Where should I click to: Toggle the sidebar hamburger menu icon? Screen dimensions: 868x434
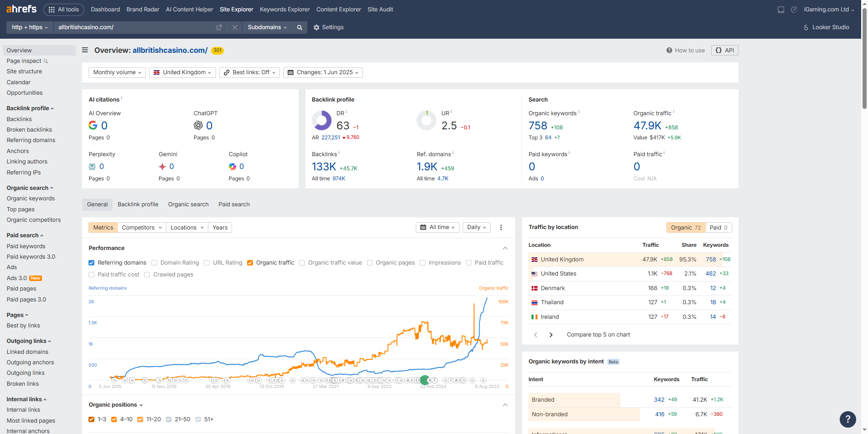85,50
